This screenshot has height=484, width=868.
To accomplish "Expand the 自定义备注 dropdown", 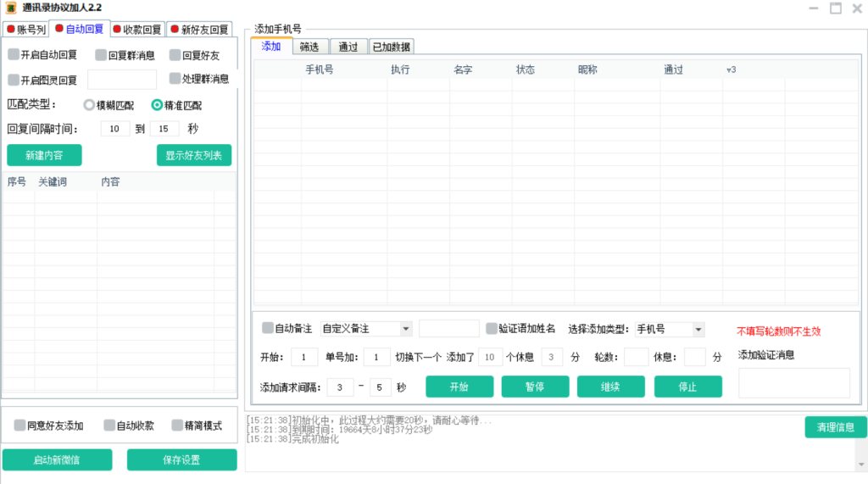I will 405,329.
